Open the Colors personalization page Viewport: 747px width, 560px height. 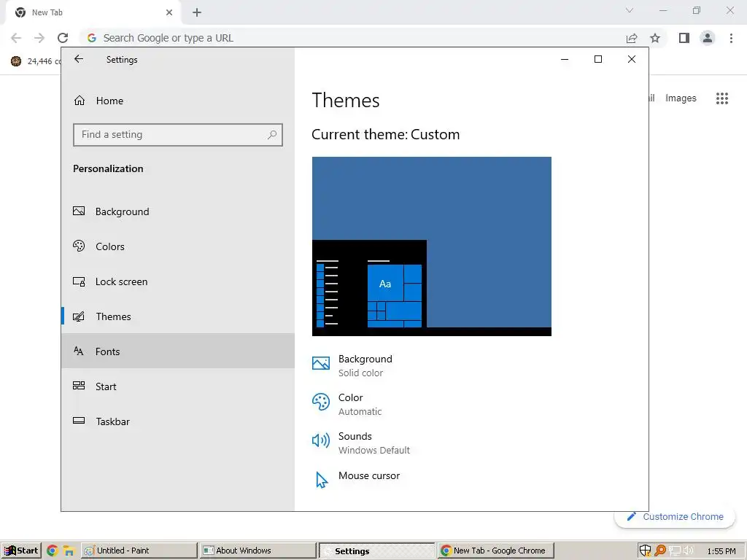tap(178, 246)
